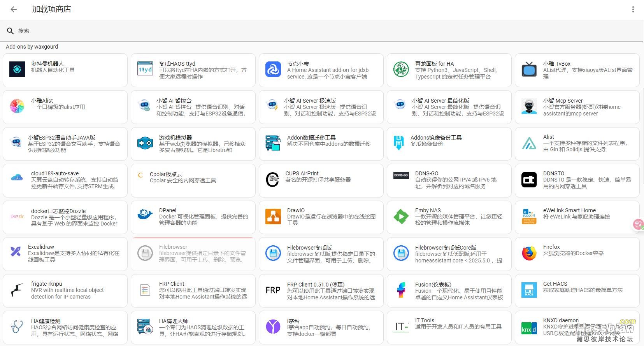
Task: Click the floating pink translate widget
Action: [x=638, y=224]
